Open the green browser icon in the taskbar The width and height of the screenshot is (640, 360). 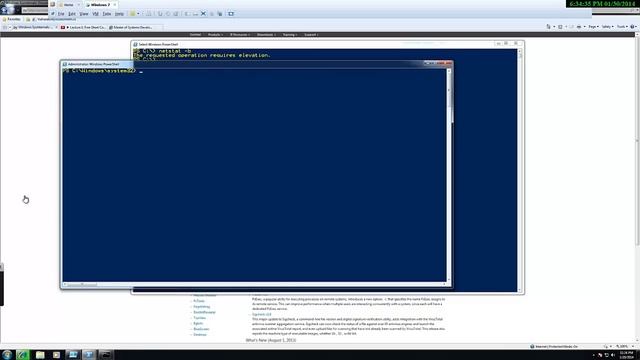23,355
